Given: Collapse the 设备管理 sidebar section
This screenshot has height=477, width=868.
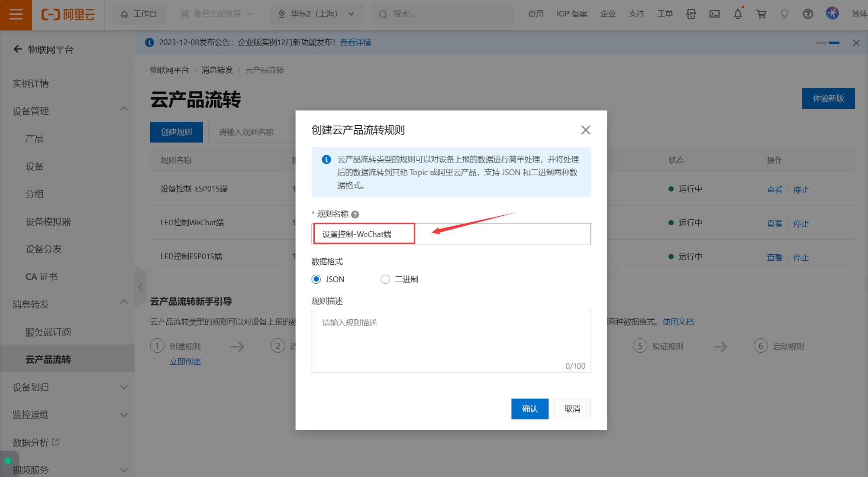Looking at the screenshot, I should (x=124, y=109).
